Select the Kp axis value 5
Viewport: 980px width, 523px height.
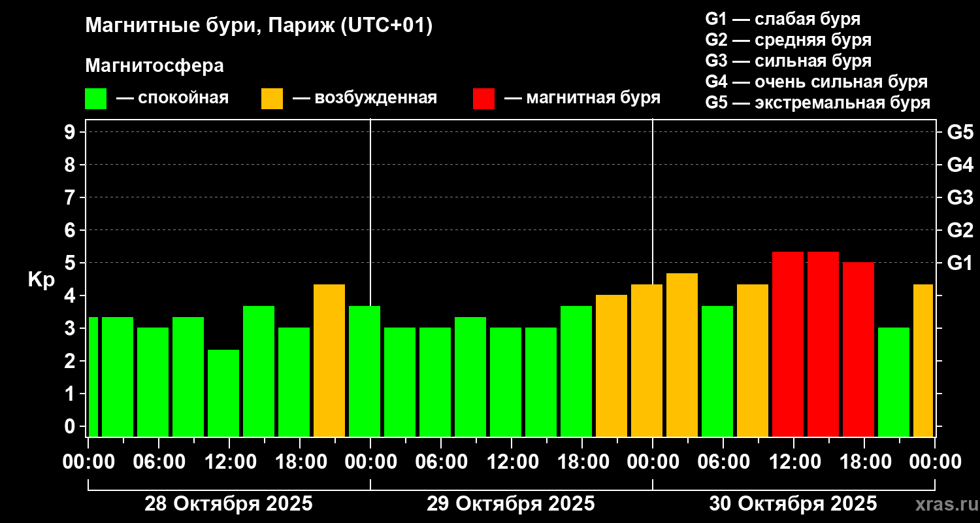click(x=71, y=263)
